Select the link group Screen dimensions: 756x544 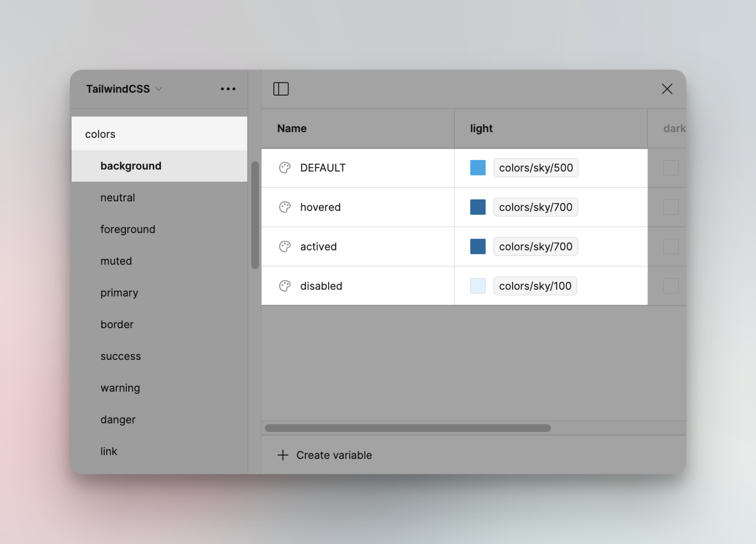(159, 451)
